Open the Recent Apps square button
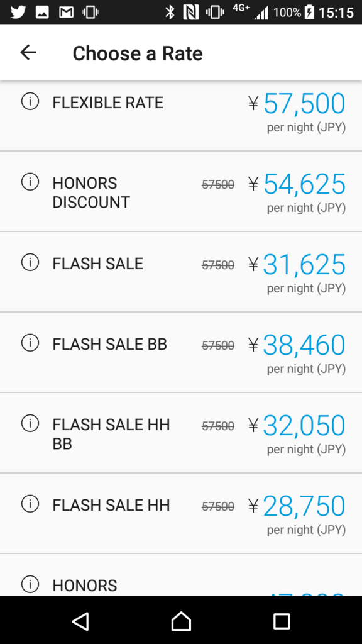 pos(282,621)
